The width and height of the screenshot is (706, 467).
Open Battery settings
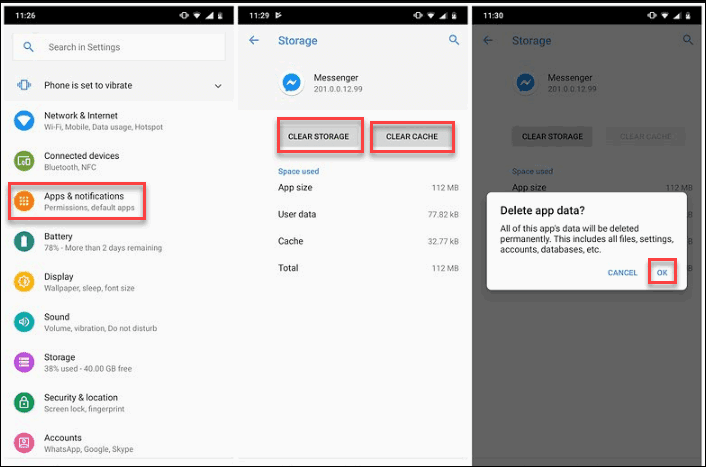119,241
